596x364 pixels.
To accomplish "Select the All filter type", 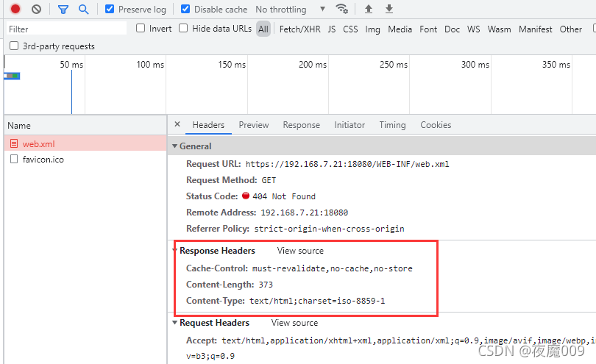I will (263, 29).
